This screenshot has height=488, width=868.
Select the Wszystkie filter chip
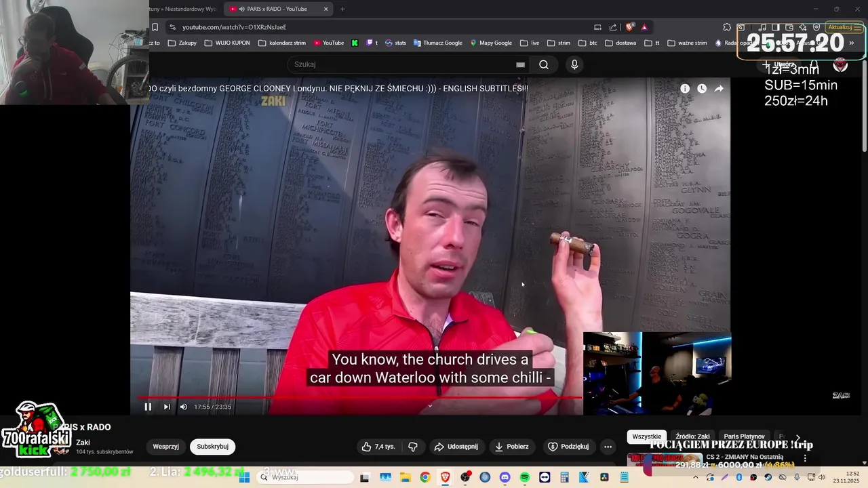point(646,437)
